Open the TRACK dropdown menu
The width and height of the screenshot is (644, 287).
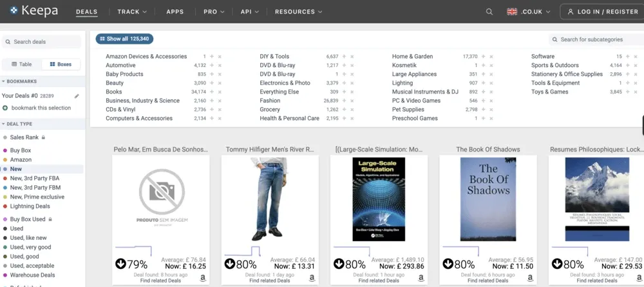click(x=132, y=12)
